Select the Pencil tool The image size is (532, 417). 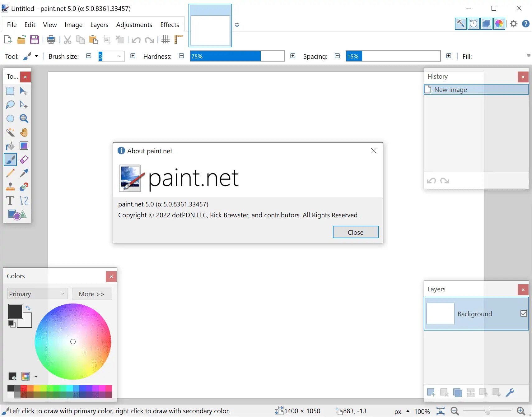pyautogui.click(x=10, y=173)
